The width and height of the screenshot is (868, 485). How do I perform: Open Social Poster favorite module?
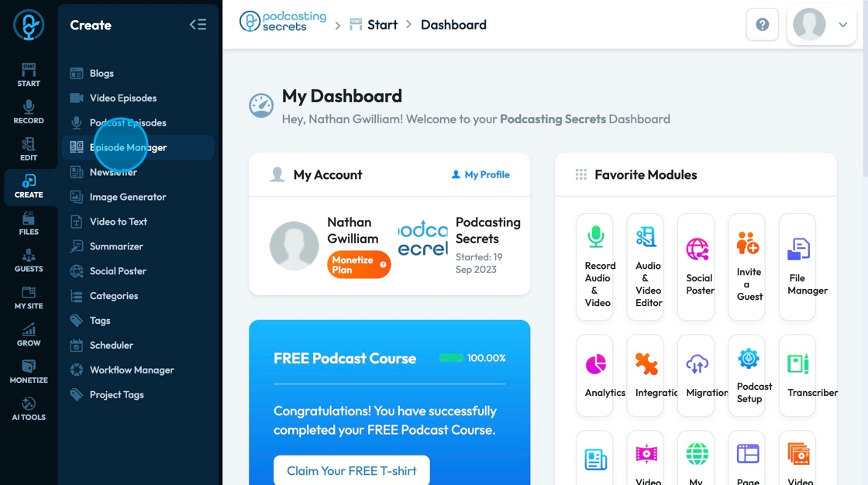click(696, 267)
